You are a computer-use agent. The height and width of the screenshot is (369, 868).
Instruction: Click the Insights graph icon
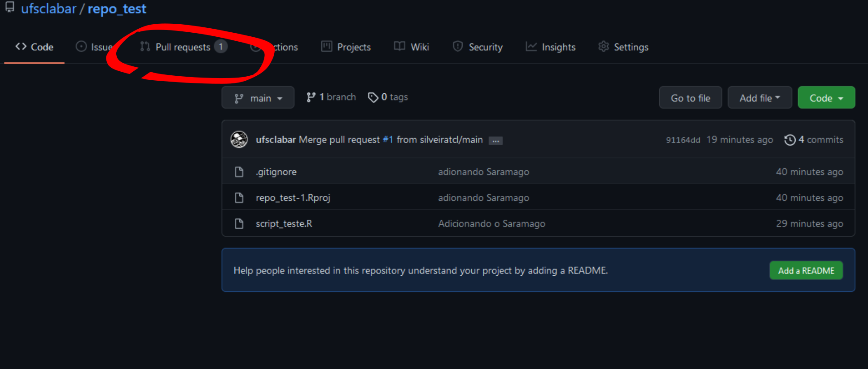pos(531,46)
